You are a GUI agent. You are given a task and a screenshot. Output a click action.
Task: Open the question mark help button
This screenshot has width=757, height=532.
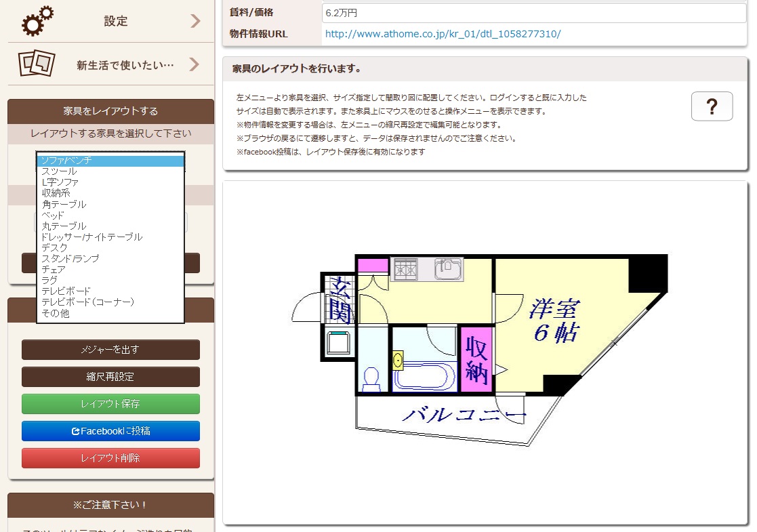pyautogui.click(x=712, y=106)
